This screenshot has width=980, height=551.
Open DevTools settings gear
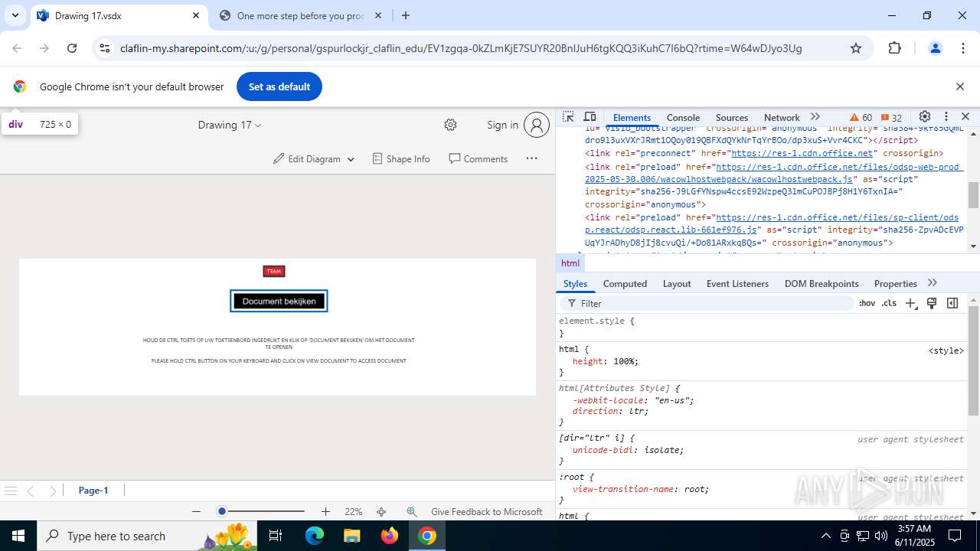925,117
